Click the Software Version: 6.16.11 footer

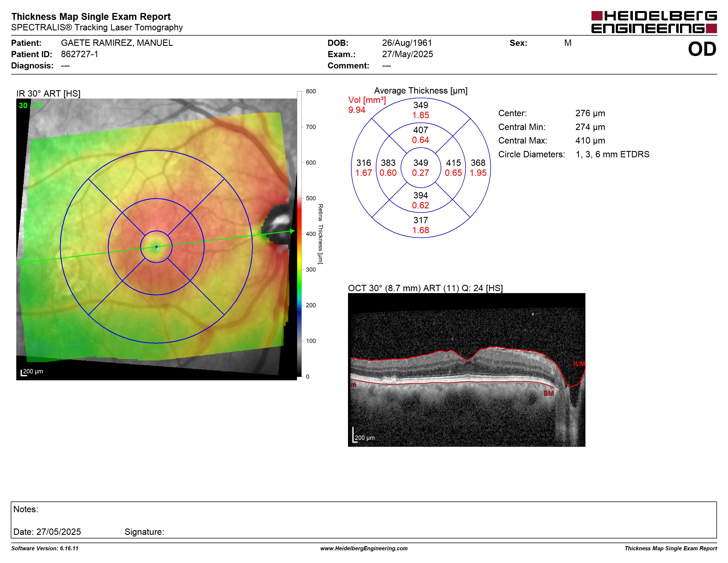45,548
